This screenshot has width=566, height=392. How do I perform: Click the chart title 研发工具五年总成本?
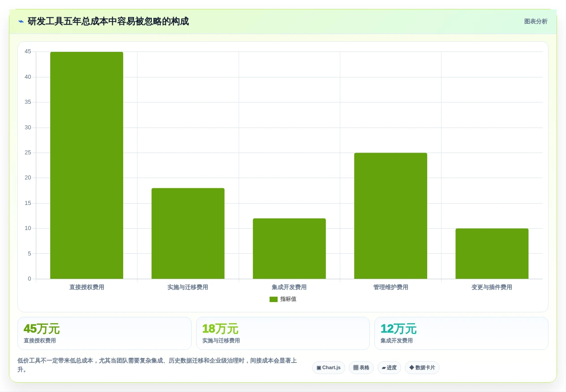(x=108, y=21)
